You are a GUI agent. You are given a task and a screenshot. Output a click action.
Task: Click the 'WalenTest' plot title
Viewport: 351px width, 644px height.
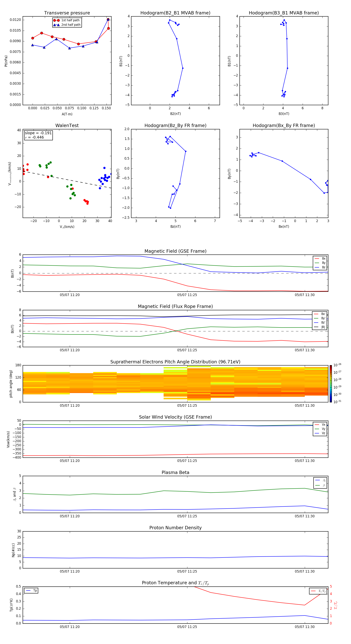coord(67,125)
